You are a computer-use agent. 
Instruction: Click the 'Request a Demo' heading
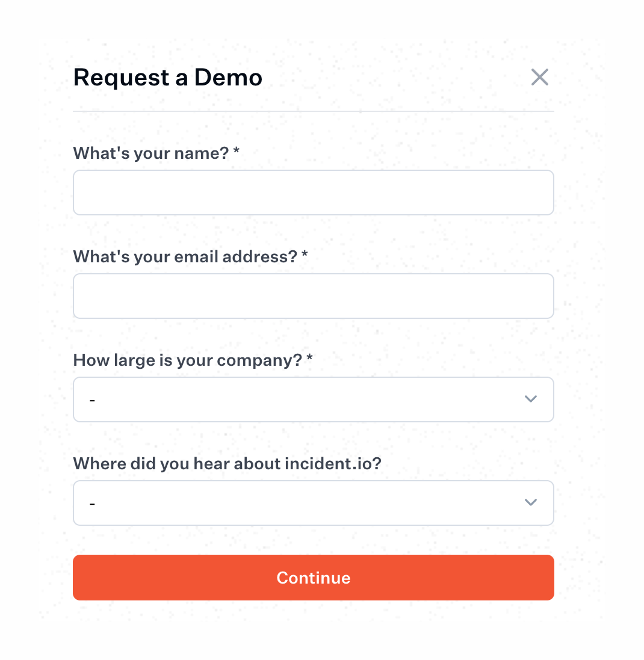click(x=167, y=77)
